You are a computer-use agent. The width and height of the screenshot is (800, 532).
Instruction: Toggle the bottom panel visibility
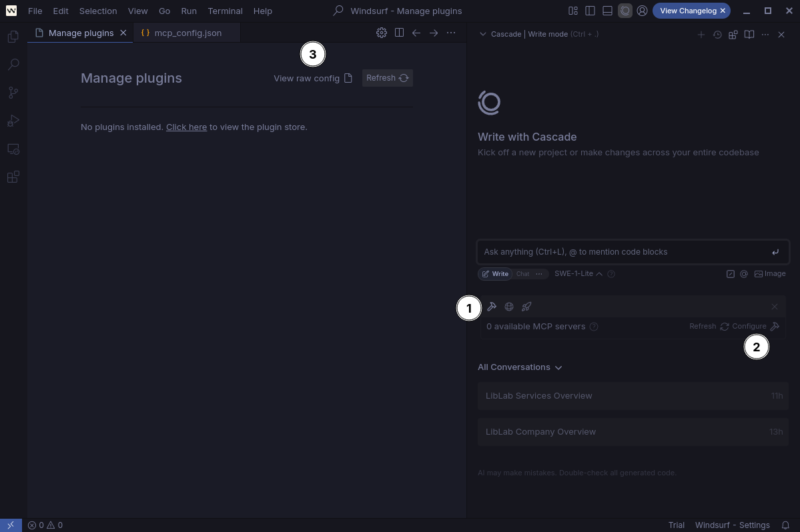click(x=608, y=11)
